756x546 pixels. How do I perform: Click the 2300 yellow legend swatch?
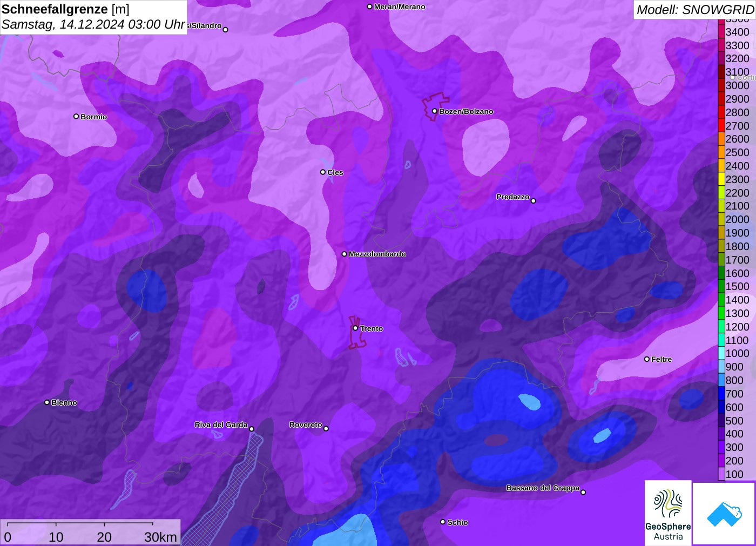point(721,179)
